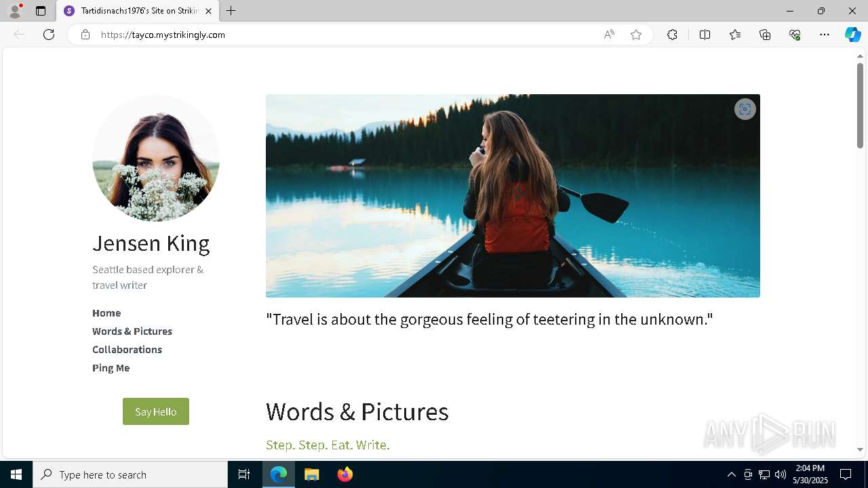
Task: Close the Tartidisnachs1976's Site tab
Action: click(208, 11)
